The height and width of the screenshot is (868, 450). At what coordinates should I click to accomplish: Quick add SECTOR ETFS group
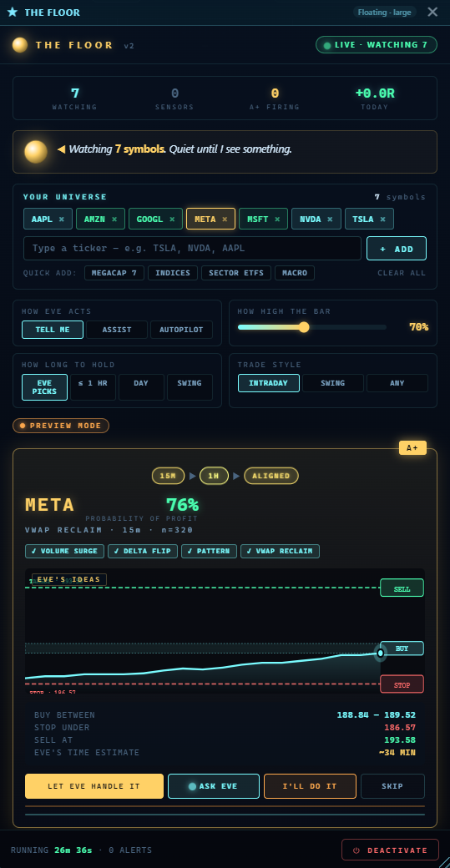236,273
